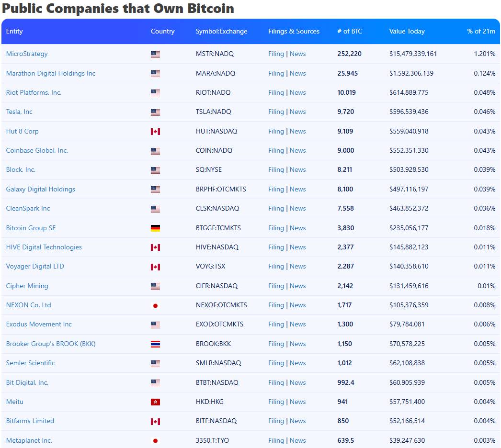Click the Japanese flag in NEXON Co. Ltd row
The width and height of the screenshot is (501, 448).
[x=155, y=305]
